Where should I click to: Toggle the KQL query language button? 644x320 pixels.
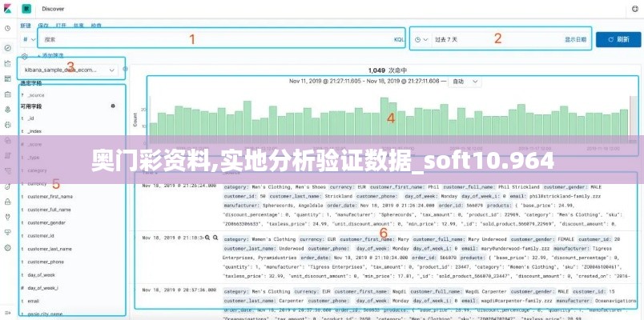click(399, 40)
